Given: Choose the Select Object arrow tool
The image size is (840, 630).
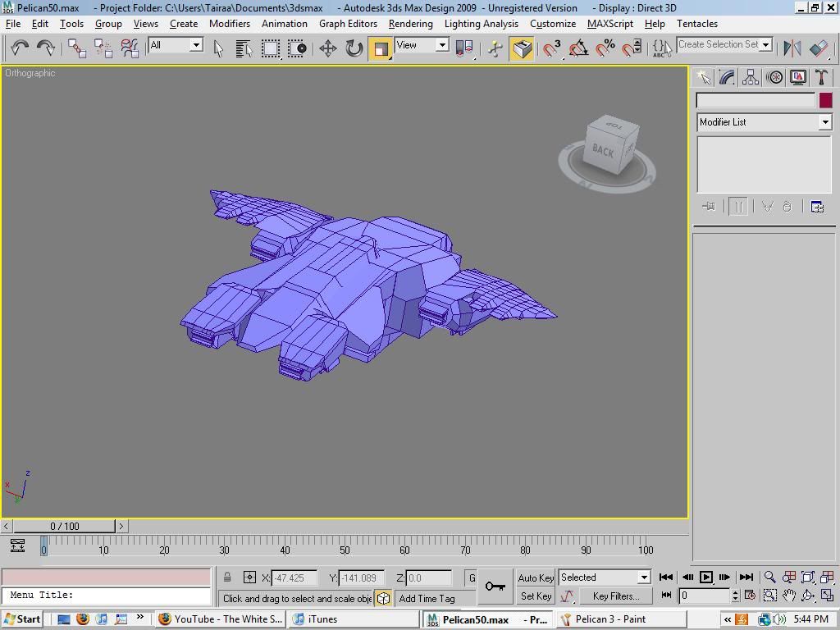Looking at the screenshot, I should [x=218, y=48].
